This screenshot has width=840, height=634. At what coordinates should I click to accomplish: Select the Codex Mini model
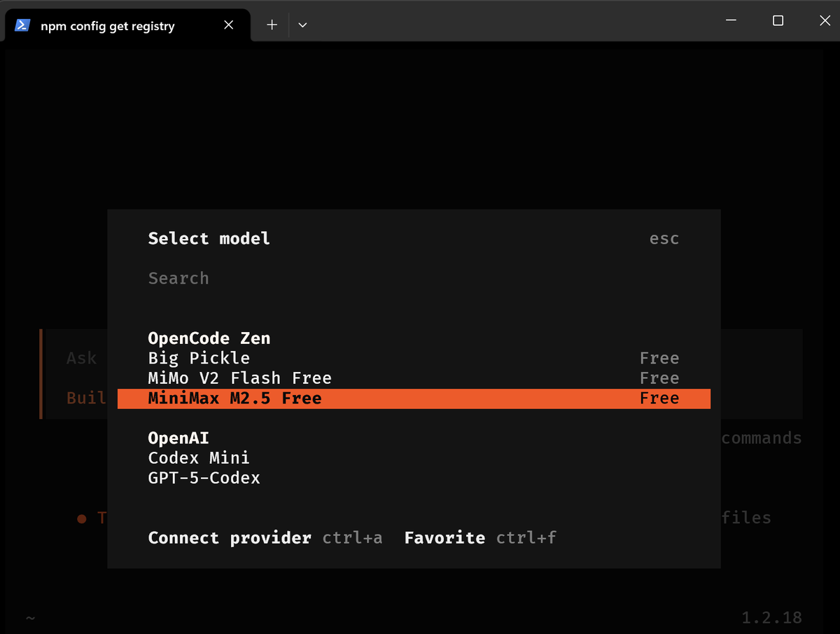[414, 458]
